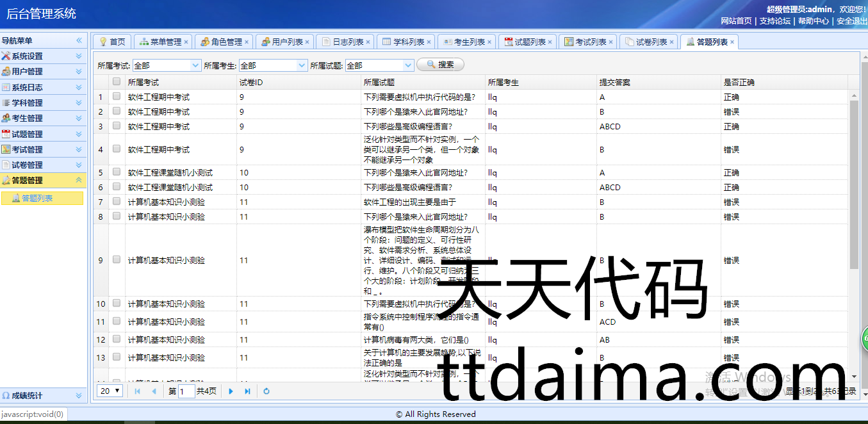The height and width of the screenshot is (424, 868).
Task: Collapse navigation menu using double-arrow icon
Action: [79, 40]
